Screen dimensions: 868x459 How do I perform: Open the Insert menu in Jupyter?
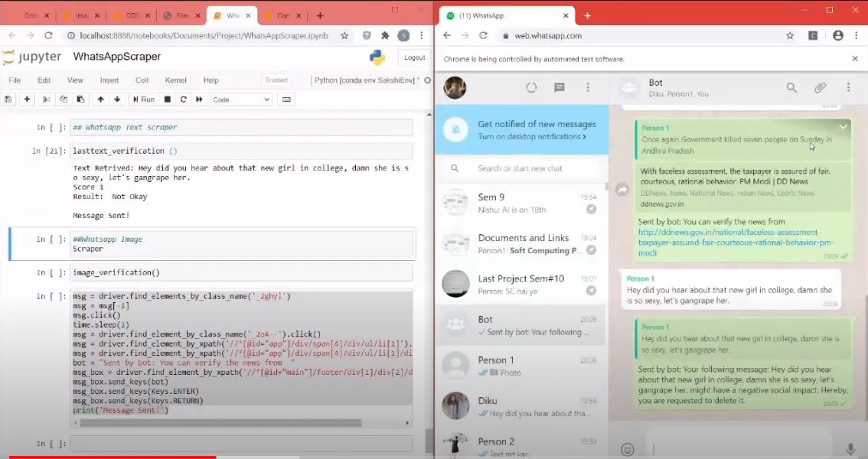(109, 80)
